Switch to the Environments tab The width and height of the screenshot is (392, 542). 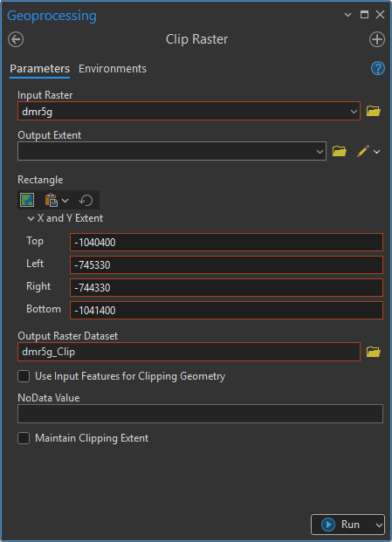[x=113, y=68]
